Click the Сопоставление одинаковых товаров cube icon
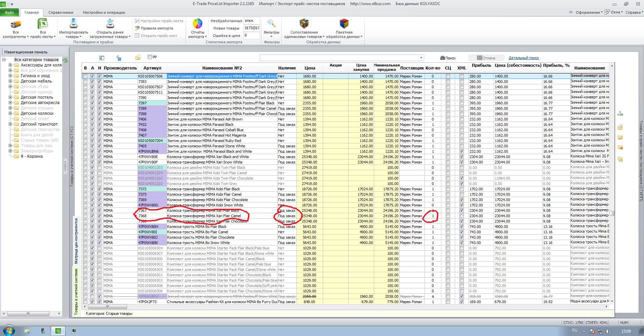Viewport: 644px width, 336px height. click(304, 24)
